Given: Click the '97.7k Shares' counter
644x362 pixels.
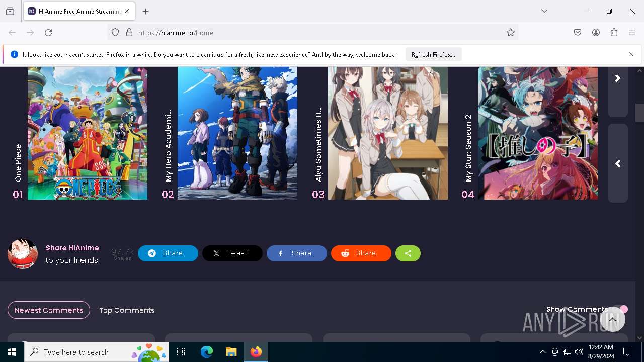Looking at the screenshot, I should (122, 254).
